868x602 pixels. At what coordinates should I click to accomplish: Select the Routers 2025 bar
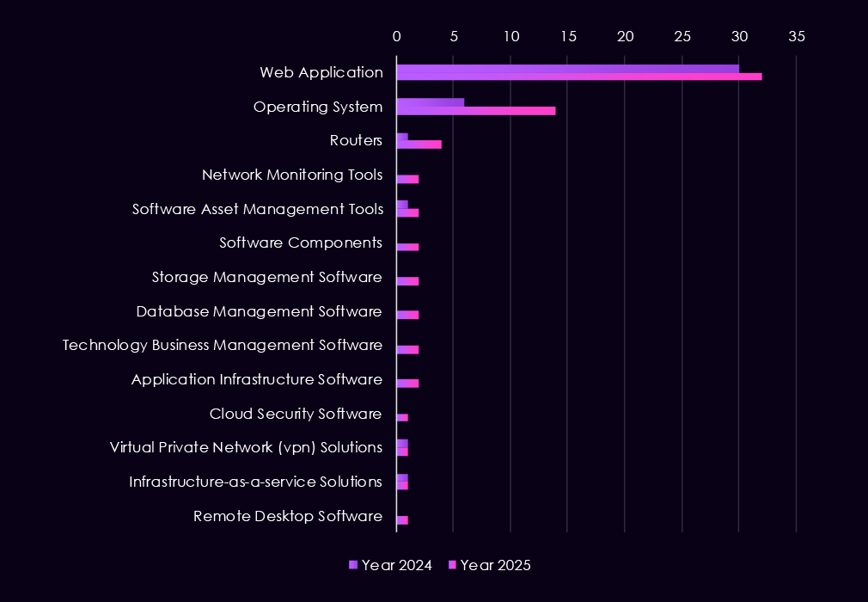pyautogui.click(x=419, y=144)
